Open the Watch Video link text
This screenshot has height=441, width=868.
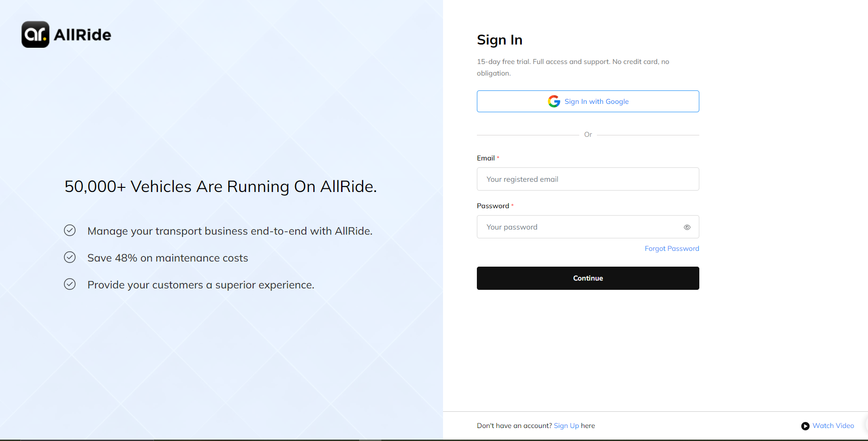pyautogui.click(x=833, y=426)
